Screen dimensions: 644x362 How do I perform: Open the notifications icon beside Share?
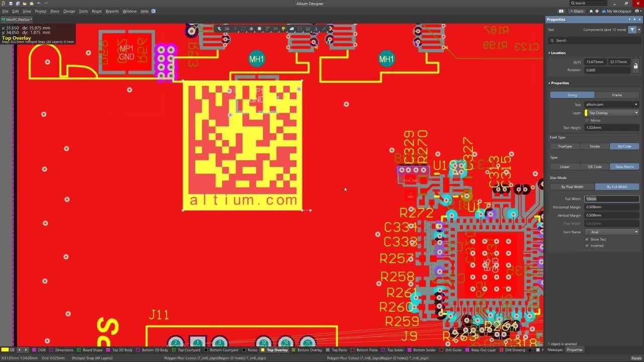tap(561, 11)
